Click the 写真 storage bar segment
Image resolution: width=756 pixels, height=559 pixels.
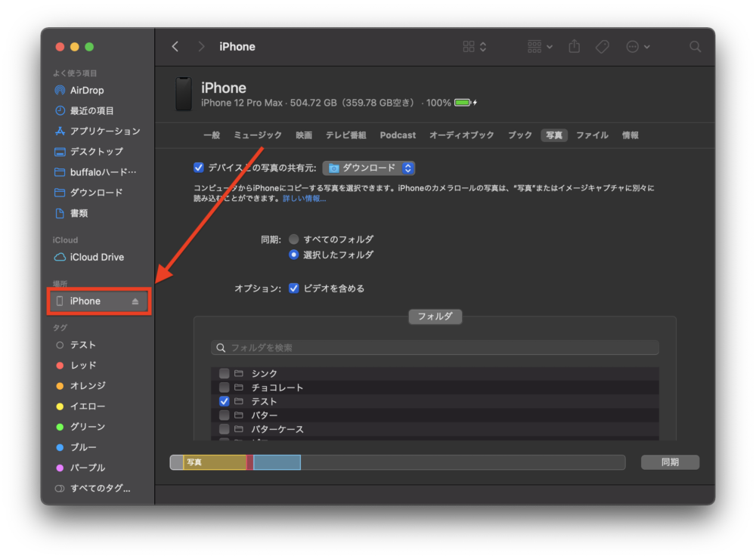pyautogui.click(x=215, y=462)
